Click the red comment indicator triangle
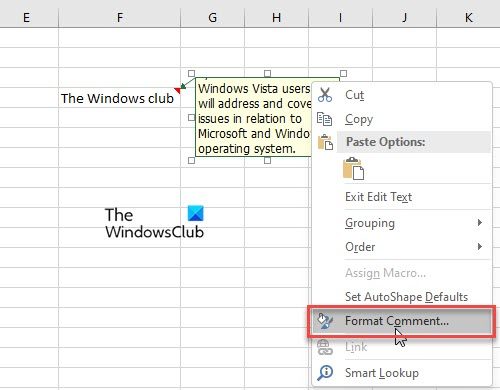Viewport: 500px width, 390px height. point(178,90)
